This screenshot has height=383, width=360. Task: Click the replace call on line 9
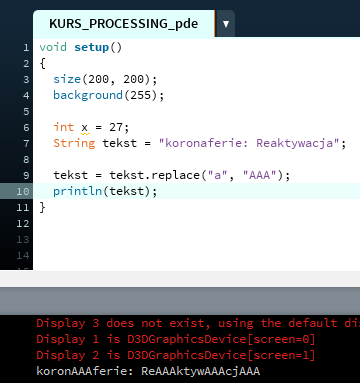tap(176, 175)
